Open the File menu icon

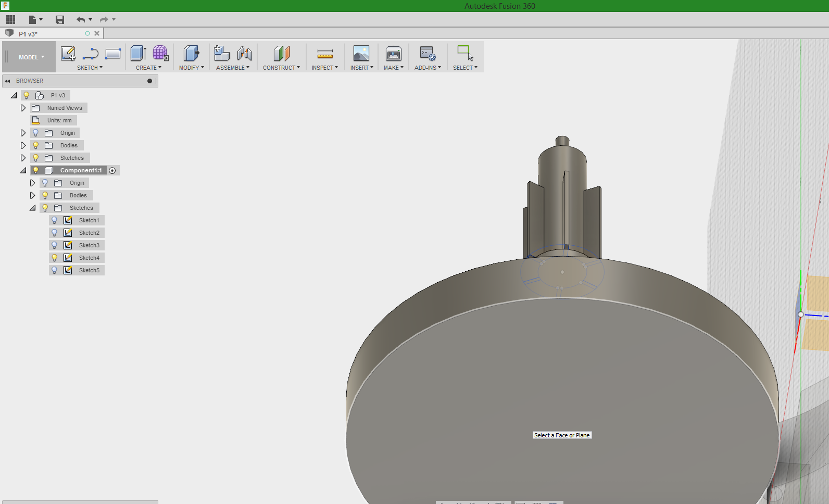(x=35, y=20)
